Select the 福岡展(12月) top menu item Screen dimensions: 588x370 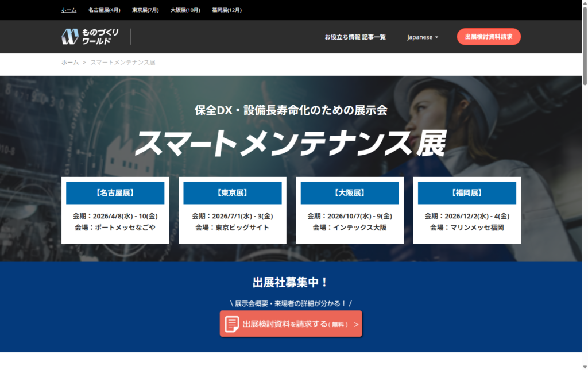227,10
